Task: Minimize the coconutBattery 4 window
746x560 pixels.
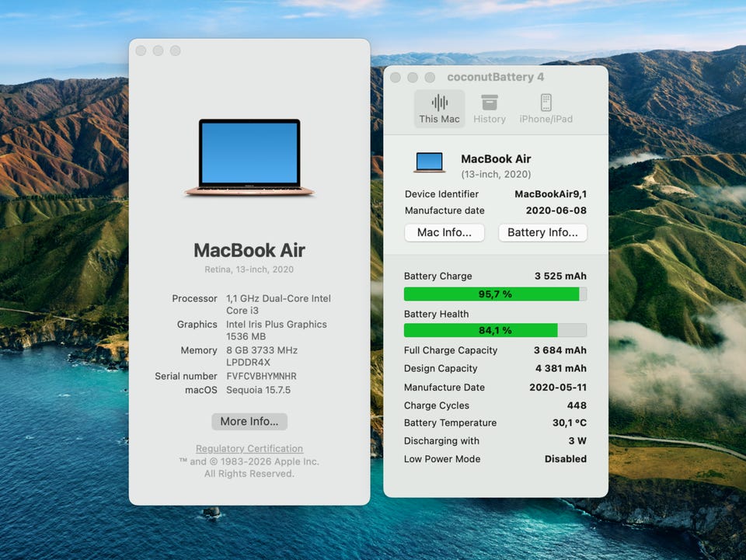Action: point(413,77)
